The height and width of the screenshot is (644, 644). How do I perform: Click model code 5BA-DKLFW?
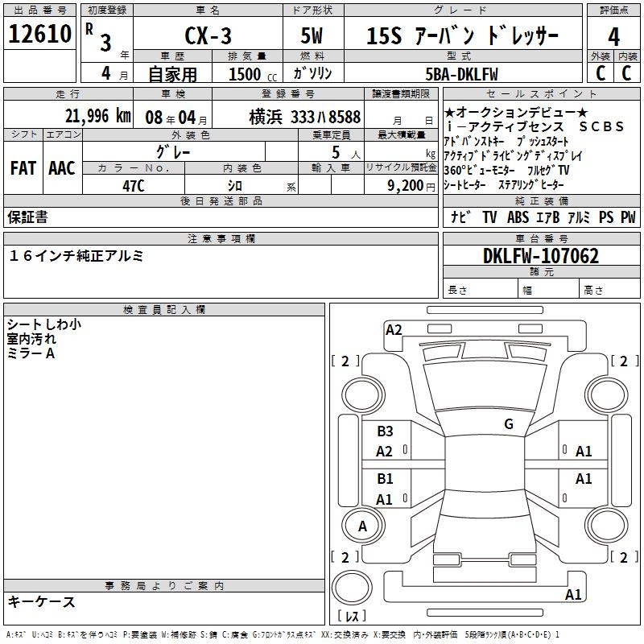(x=461, y=74)
